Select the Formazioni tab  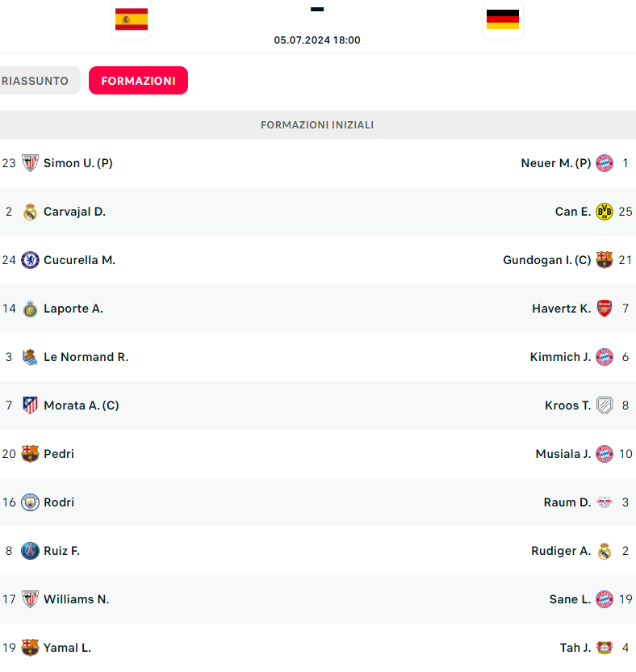138,81
